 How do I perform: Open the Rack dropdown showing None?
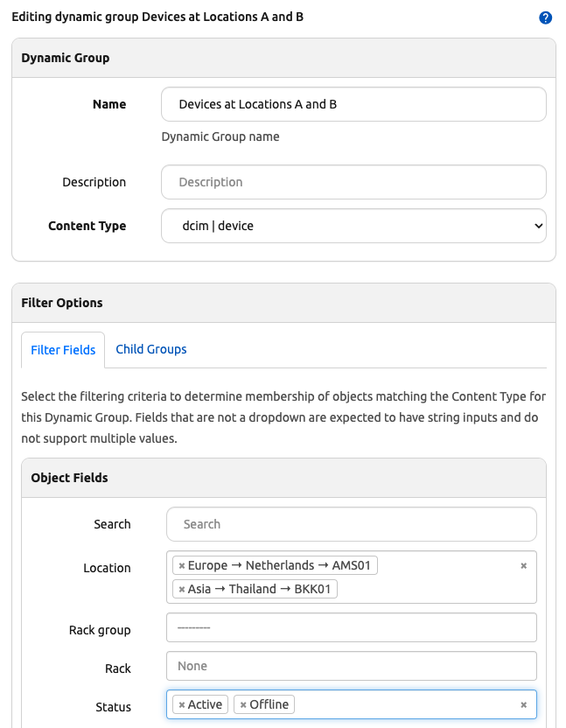point(350,665)
